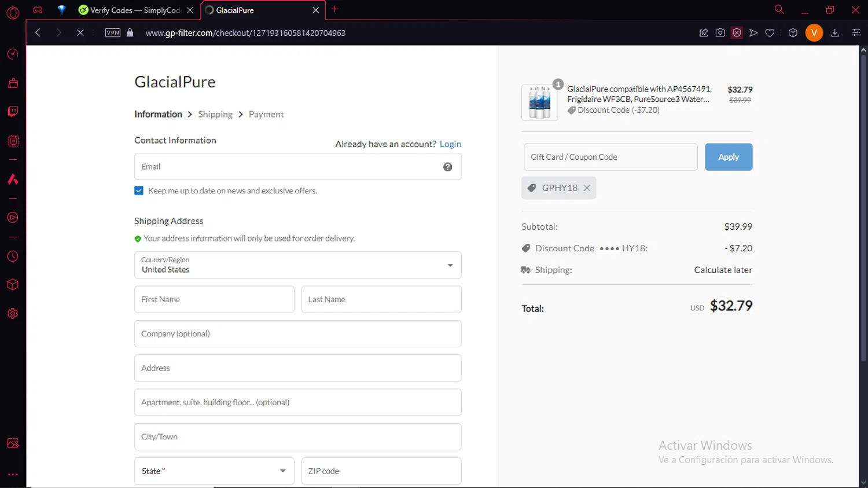Open the player sidebar icon
Screen dimensions: 868x488
13,218
